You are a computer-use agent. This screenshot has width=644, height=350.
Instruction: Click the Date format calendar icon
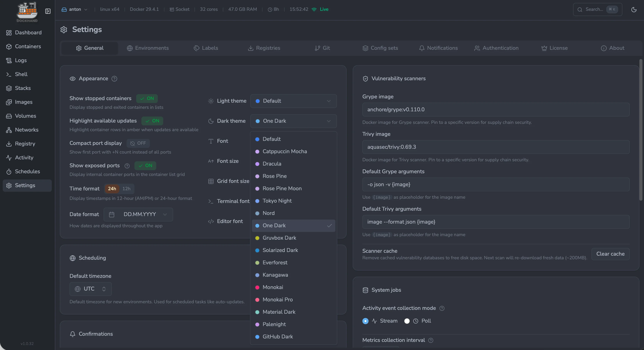111,214
